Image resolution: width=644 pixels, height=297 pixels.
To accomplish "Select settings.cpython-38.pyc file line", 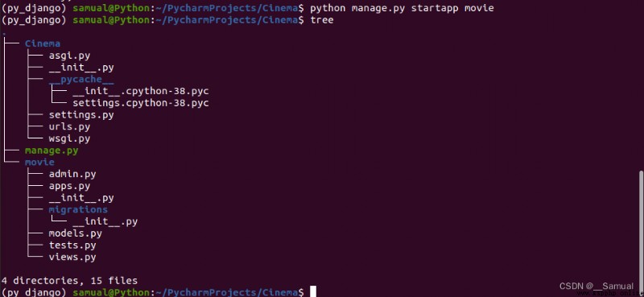I will (x=140, y=103).
